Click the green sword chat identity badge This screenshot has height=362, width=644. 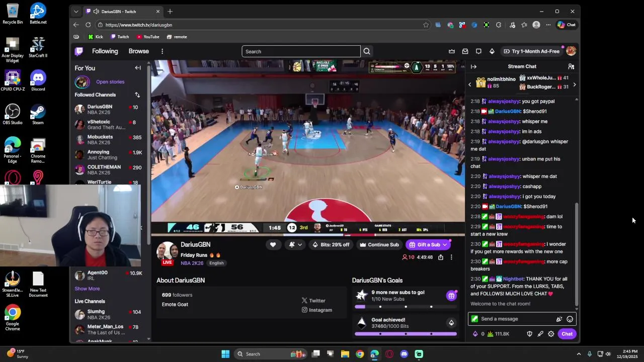[474, 319]
